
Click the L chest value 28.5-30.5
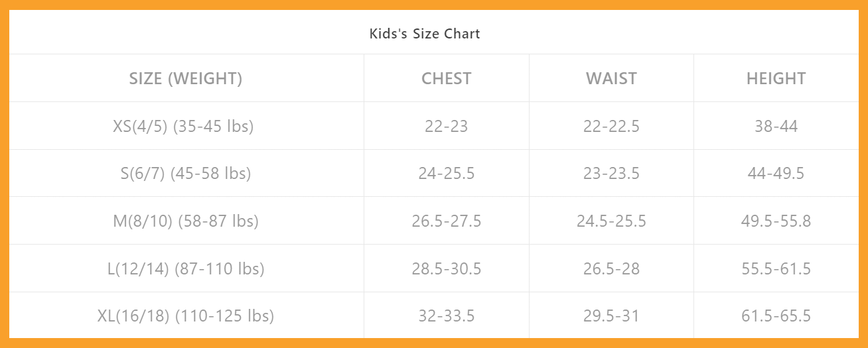tap(447, 268)
